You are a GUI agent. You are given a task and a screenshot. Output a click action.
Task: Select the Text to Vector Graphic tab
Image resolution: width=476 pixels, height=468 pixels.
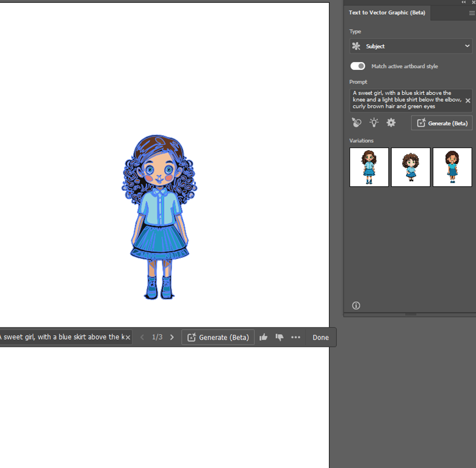click(x=387, y=13)
